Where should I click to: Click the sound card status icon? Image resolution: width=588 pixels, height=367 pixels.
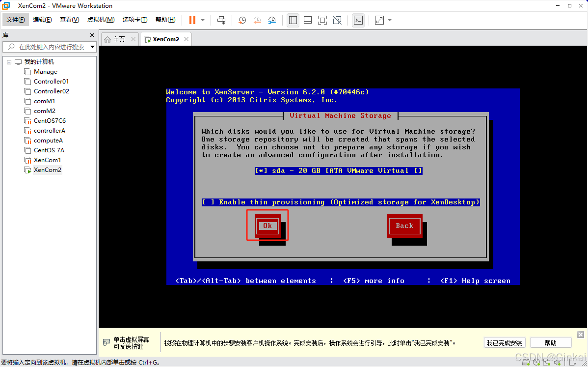coord(557,363)
